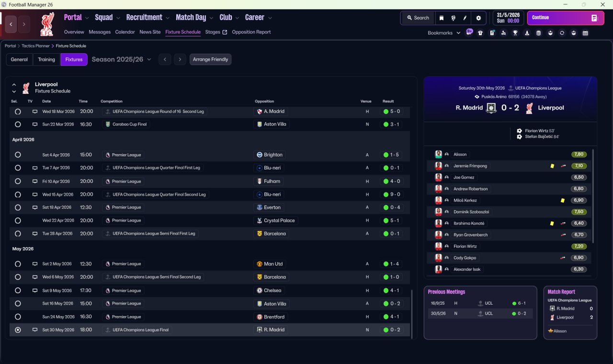Click the coins stack icon in bookmarks bar
This screenshot has height=364, width=613.
click(x=538, y=33)
